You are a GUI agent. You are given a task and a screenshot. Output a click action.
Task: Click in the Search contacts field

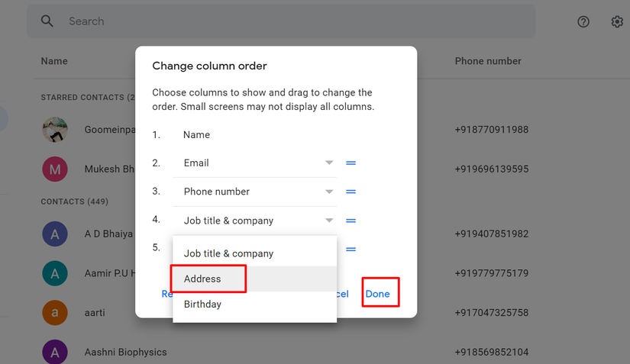[x=290, y=21]
